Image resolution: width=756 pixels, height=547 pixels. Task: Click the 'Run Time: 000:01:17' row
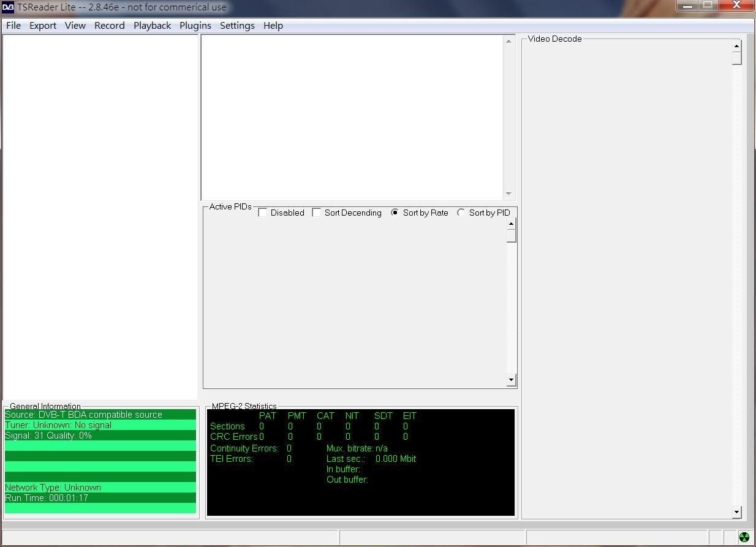[x=100, y=498]
